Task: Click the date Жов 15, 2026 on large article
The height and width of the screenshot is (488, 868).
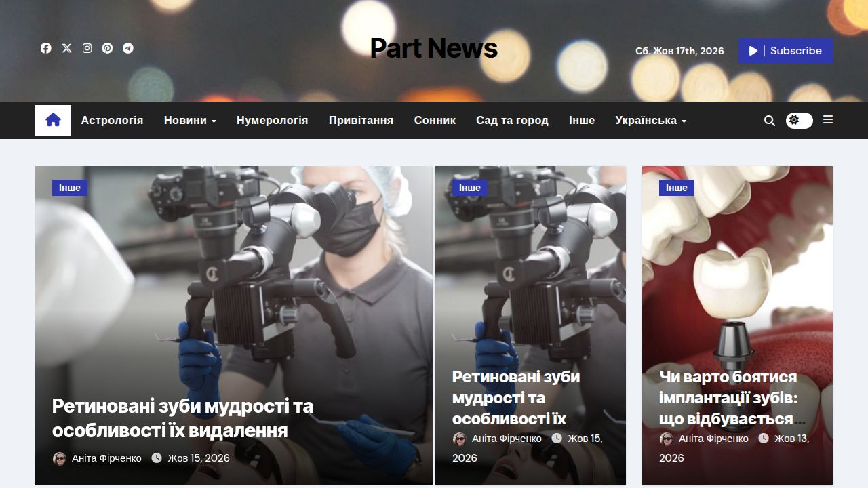Action: pos(199,458)
